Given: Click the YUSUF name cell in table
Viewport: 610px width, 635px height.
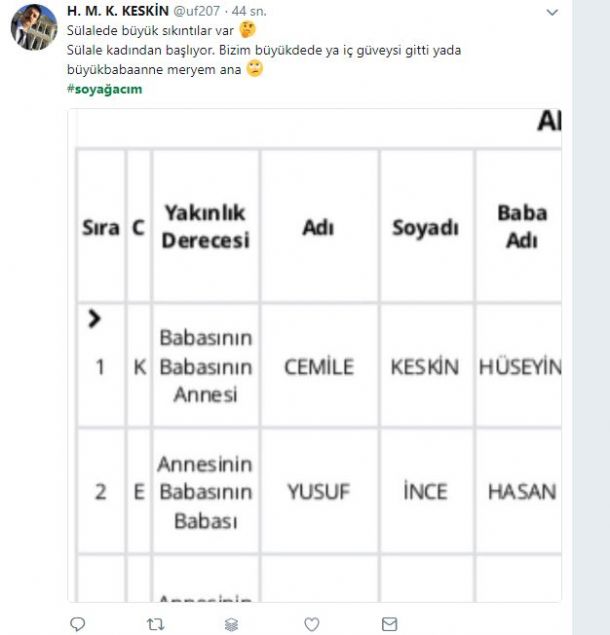Looking at the screenshot, I should click(x=318, y=491).
